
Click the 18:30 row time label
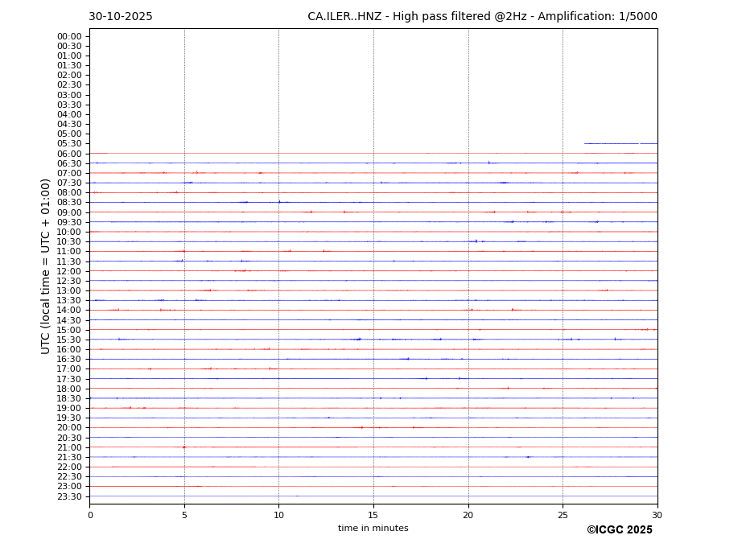(x=69, y=398)
